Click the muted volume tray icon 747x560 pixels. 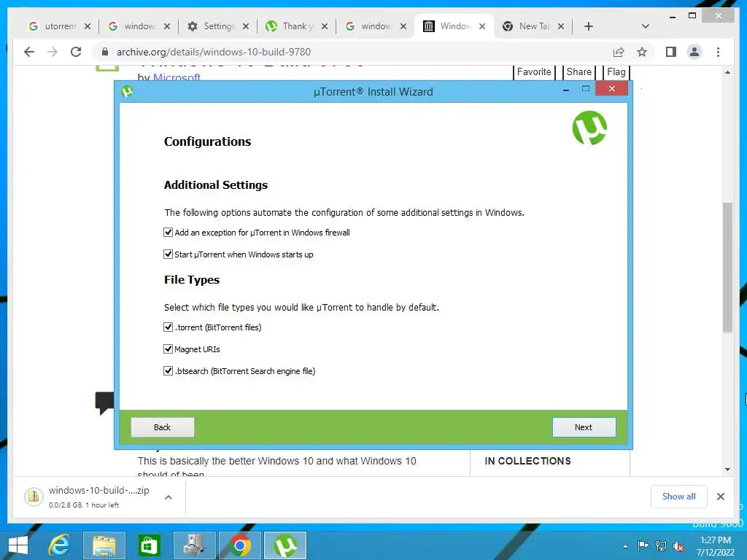click(x=678, y=545)
